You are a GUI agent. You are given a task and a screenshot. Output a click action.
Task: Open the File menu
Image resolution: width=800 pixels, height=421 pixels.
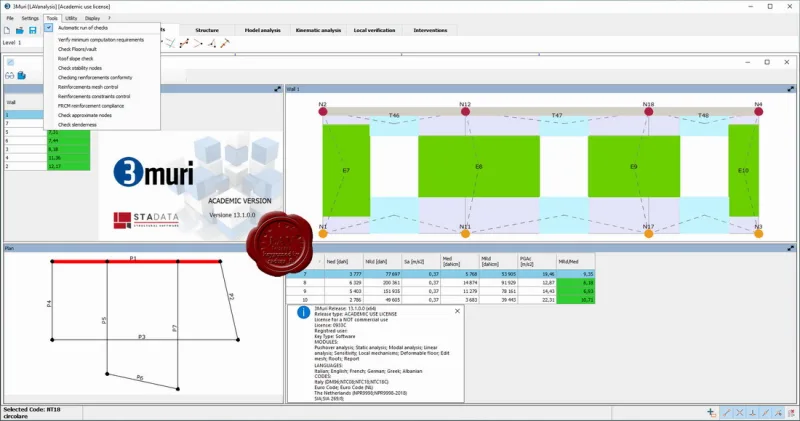(x=10, y=18)
